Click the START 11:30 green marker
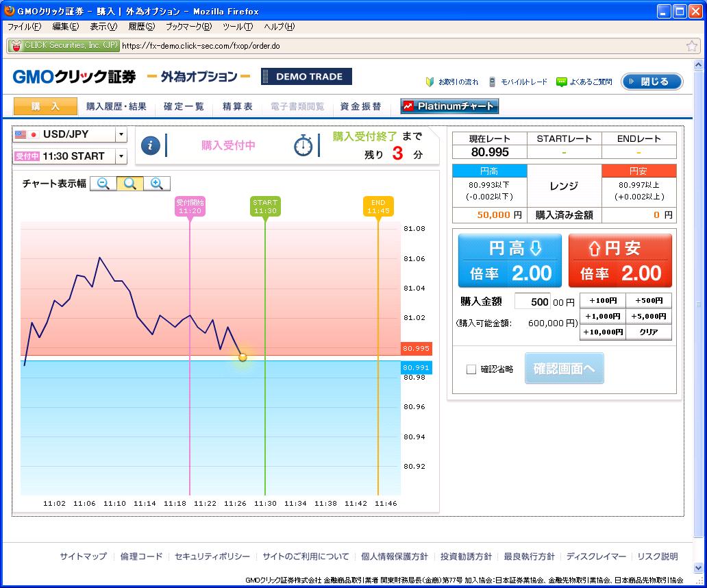Screen dimensions: 707x588 coord(265,206)
